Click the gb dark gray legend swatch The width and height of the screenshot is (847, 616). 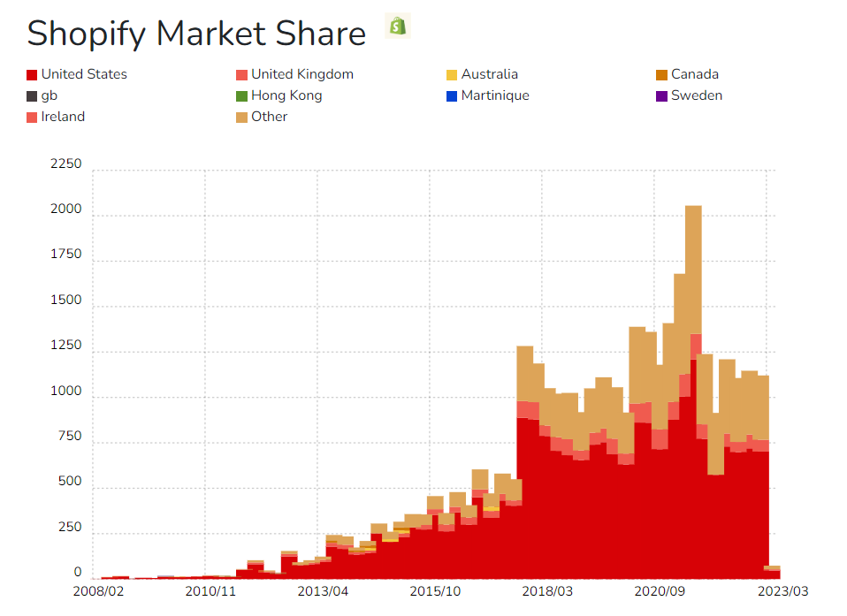point(32,96)
